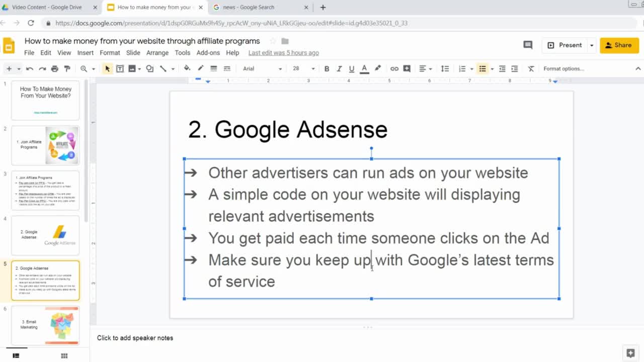
Task: Star the presentation title
Action: [x=273, y=41]
